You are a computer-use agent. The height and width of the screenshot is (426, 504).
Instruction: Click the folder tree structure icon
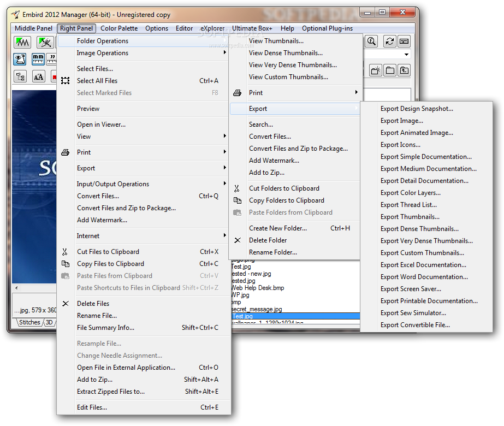[x=20, y=77]
